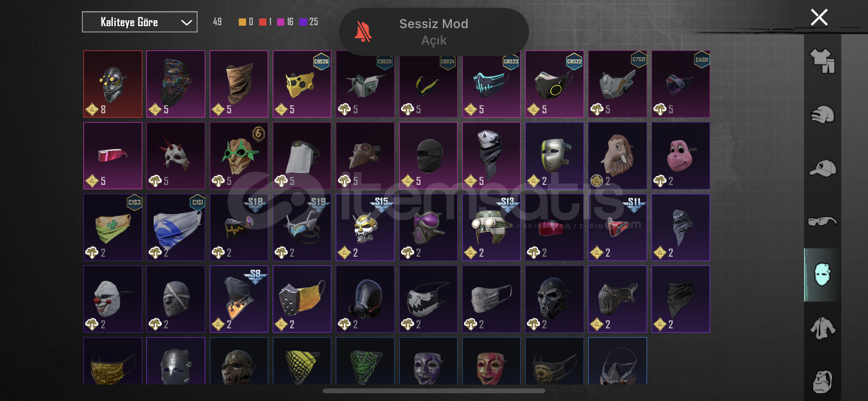Image resolution: width=868 pixels, height=401 pixels.
Task: Pick the S15 golden skull mask
Action: [x=365, y=227]
